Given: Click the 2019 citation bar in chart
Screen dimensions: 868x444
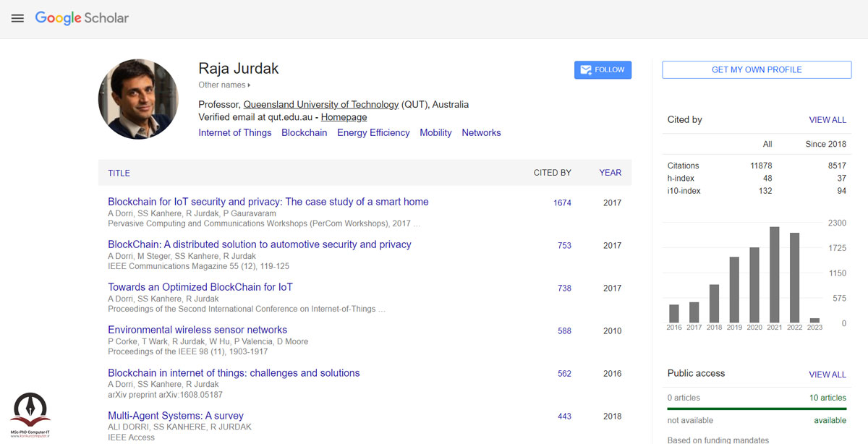Looking at the screenshot, I should pos(734,289).
